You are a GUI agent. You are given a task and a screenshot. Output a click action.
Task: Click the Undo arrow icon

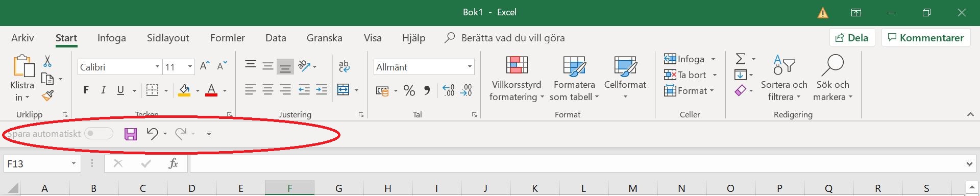pos(152,134)
